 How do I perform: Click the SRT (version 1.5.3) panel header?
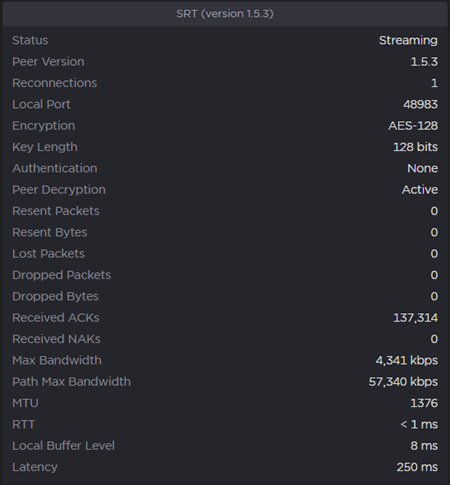(x=225, y=14)
